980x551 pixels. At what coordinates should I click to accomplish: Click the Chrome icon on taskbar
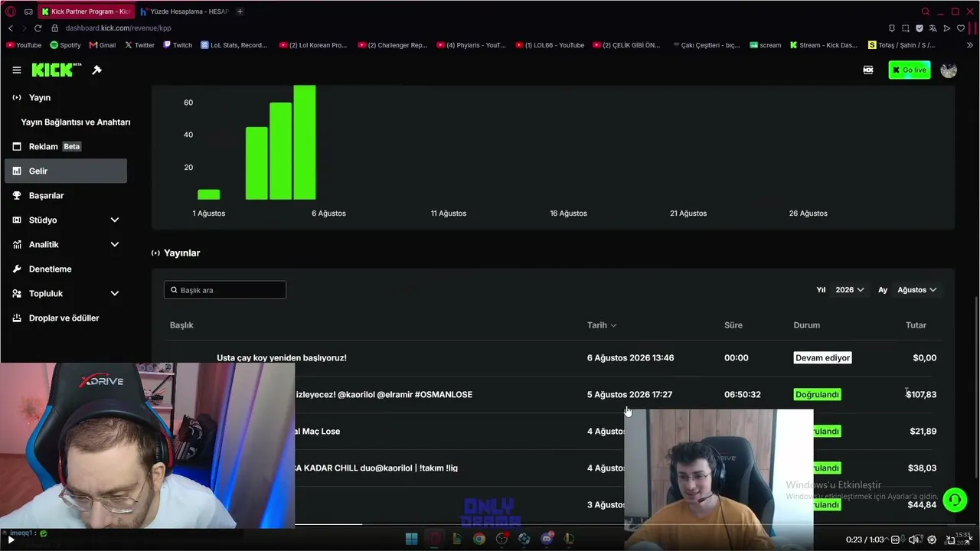(x=479, y=539)
